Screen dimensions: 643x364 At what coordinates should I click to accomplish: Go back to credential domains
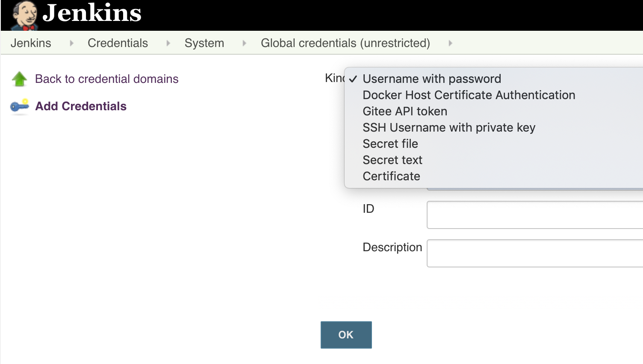point(106,79)
